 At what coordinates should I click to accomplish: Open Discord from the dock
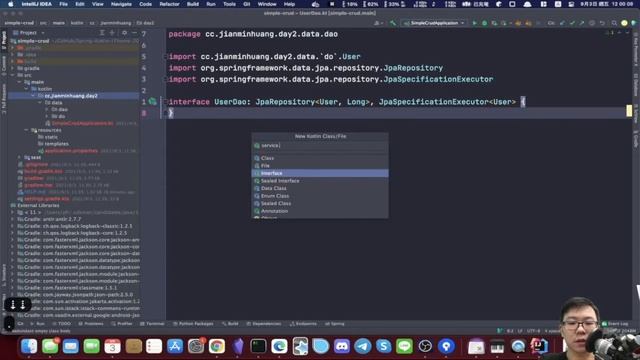[342, 347]
